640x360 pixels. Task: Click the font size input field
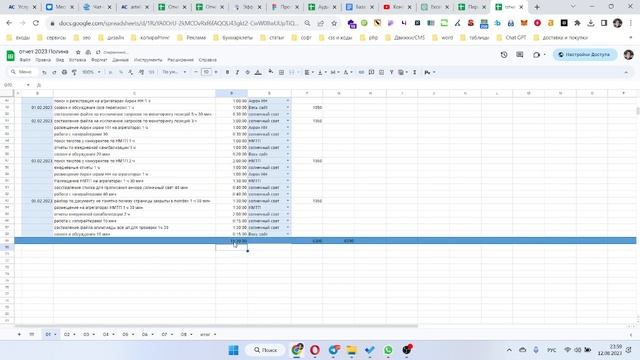(207, 72)
